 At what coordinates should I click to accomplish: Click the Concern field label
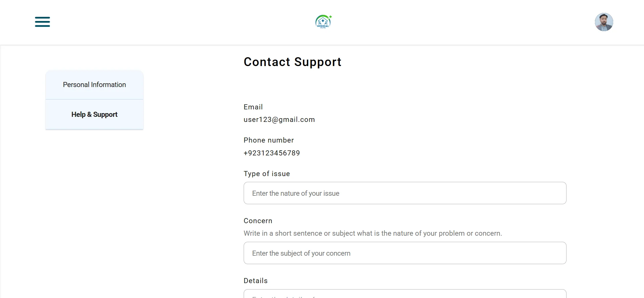click(x=258, y=221)
